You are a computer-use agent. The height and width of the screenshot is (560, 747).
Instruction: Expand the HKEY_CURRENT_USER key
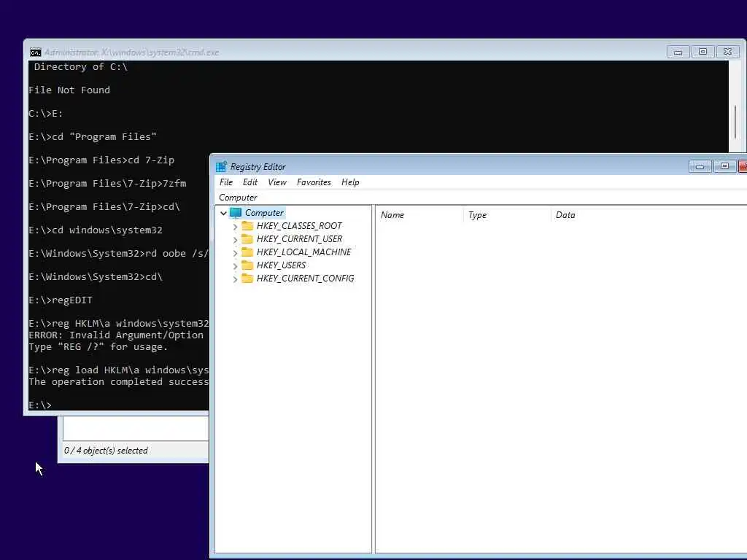point(236,240)
